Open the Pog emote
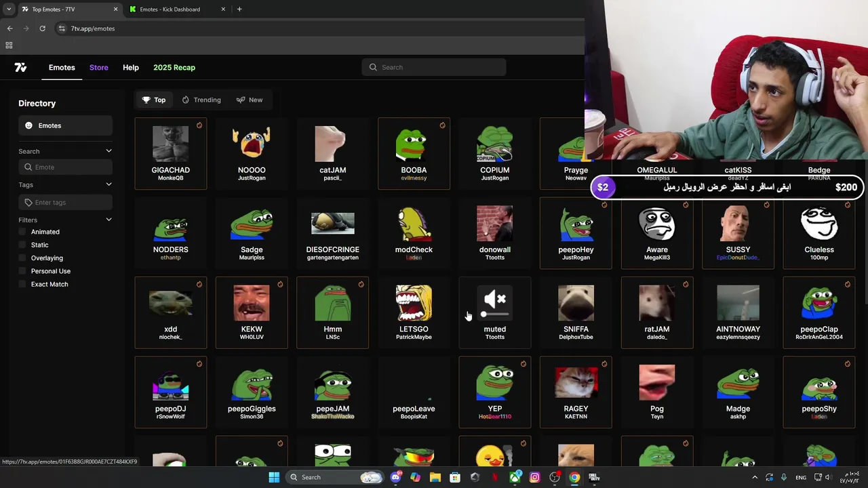This screenshot has height=488, width=868. coord(657,392)
